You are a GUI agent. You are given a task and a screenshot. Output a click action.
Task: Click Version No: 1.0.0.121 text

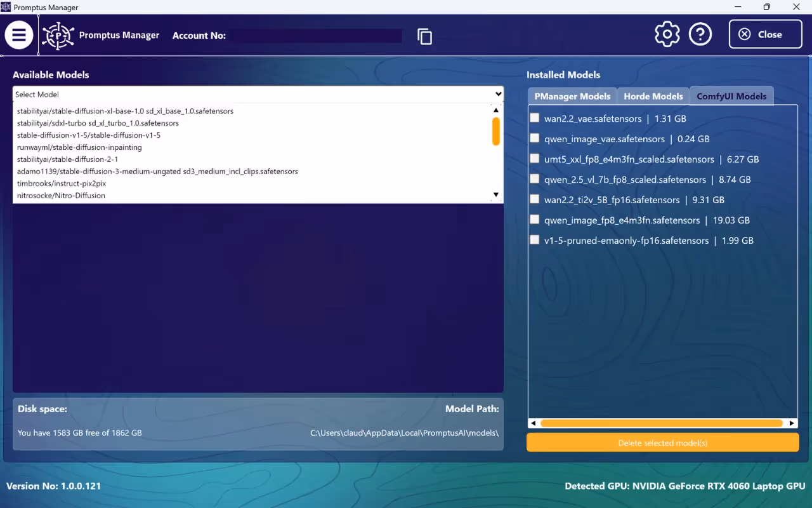pos(53,486)
